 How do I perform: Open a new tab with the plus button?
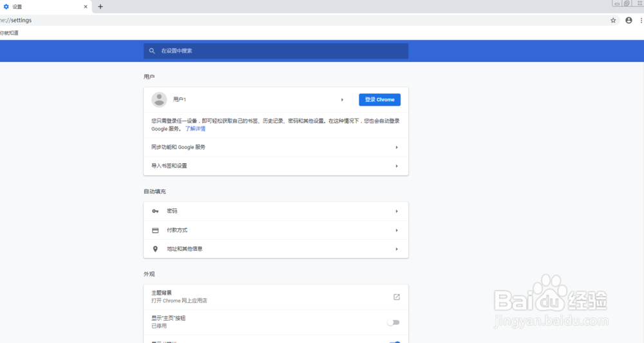pyautogui.click(x=100, y=6)
